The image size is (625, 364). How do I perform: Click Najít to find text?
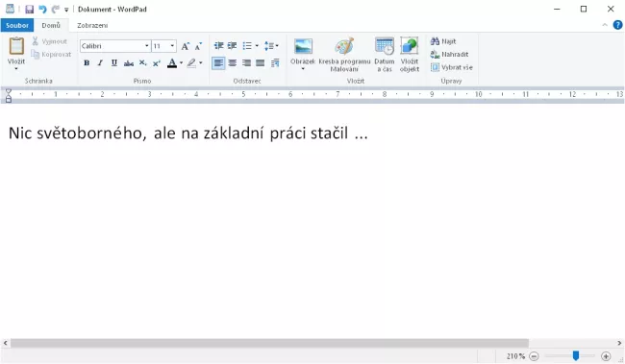[443, 41]
